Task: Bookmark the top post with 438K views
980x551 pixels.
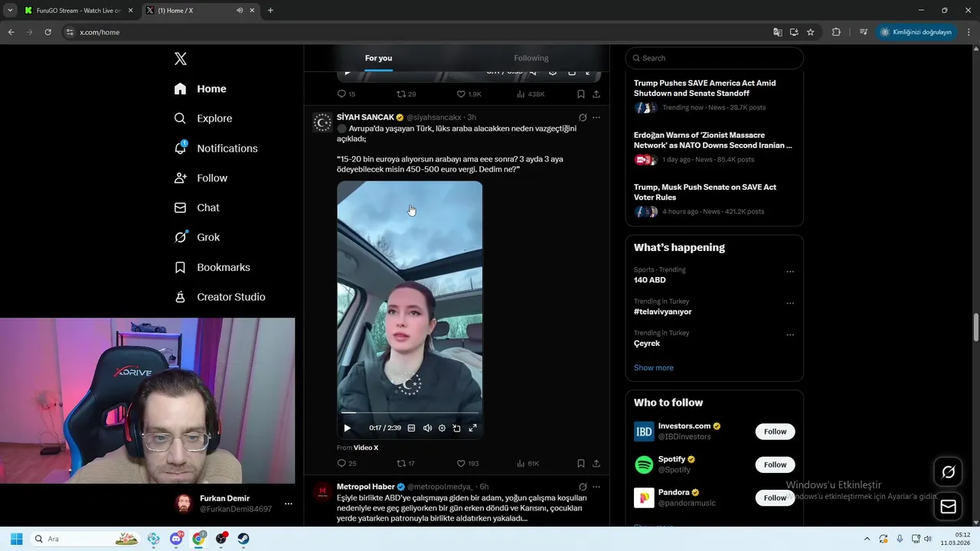Action: pyautogui.click(x=581, y=94)
